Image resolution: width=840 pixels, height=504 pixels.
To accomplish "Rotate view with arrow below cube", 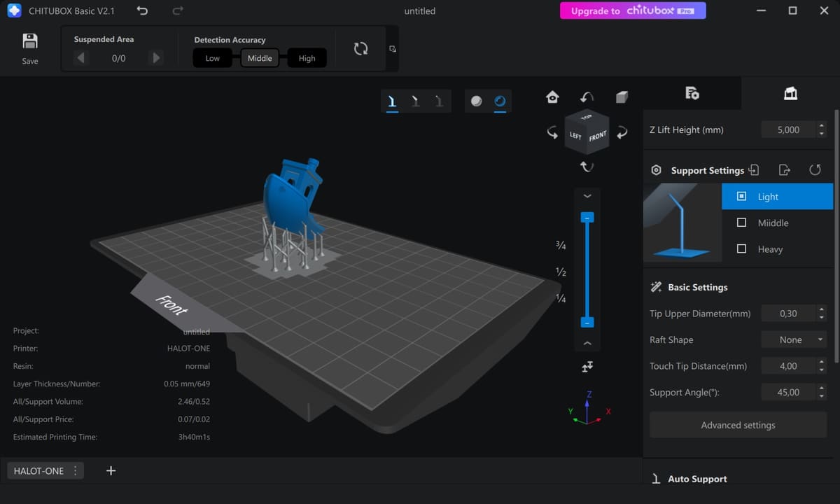I will point(587,167).
